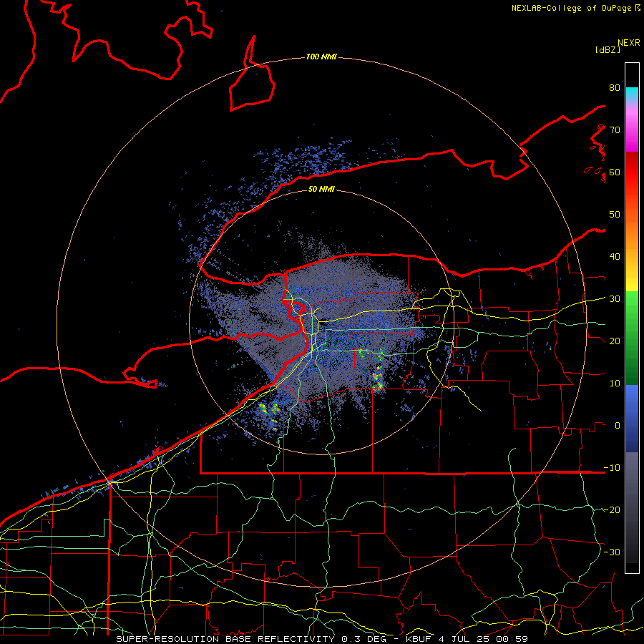Click the 10 value on the dBZ scale
This screenshot has height=644, width=644.
point(615,384)
